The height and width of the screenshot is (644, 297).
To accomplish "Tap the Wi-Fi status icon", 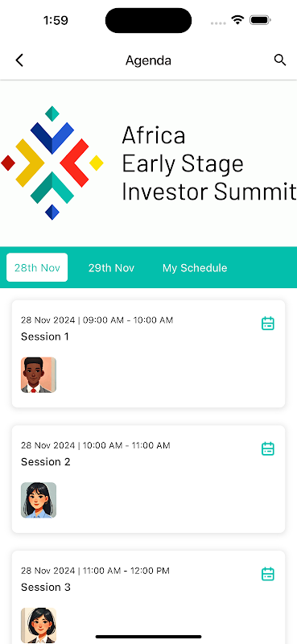I will click(x=237, y=19).
